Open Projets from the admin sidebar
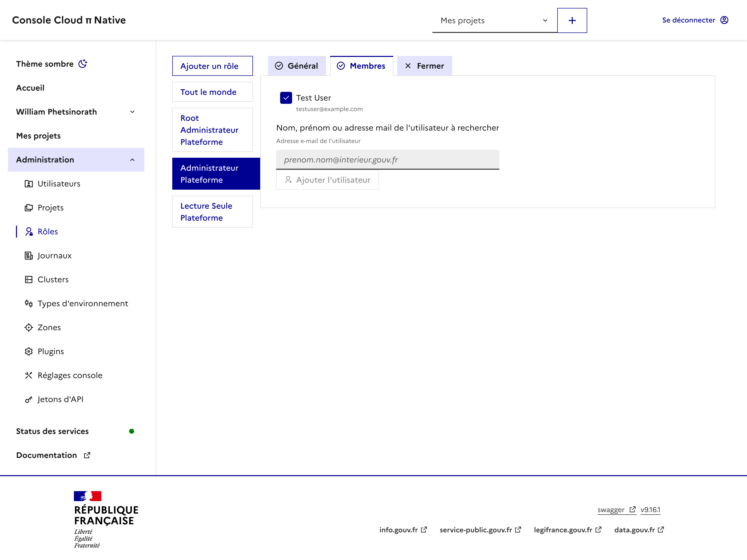 tap(29, 208)
